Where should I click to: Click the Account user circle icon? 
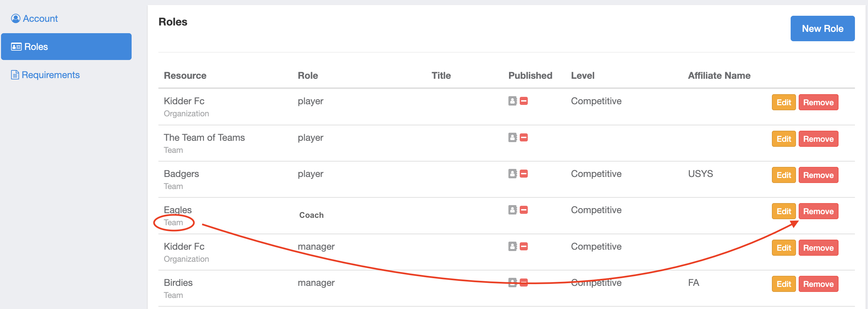(x=15, y=18)
